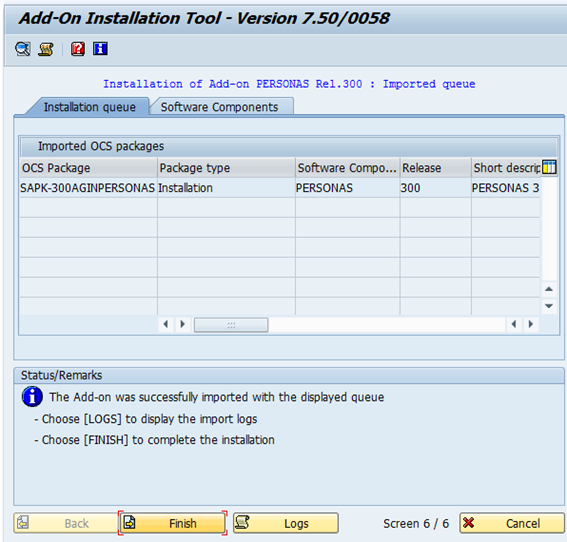567x542 pixels.
Task: Click the Imported OCS packages table title
Action: click(x=101, y=146)
